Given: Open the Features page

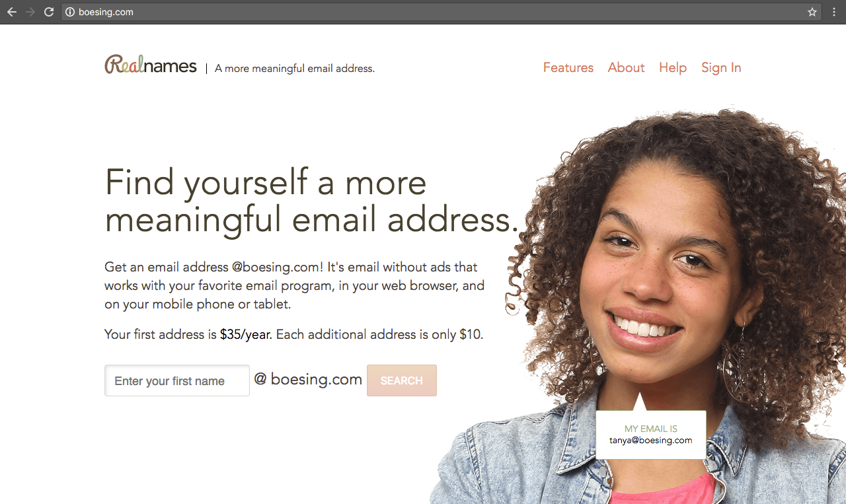Looking at the screenshot, I should point(568,67).
